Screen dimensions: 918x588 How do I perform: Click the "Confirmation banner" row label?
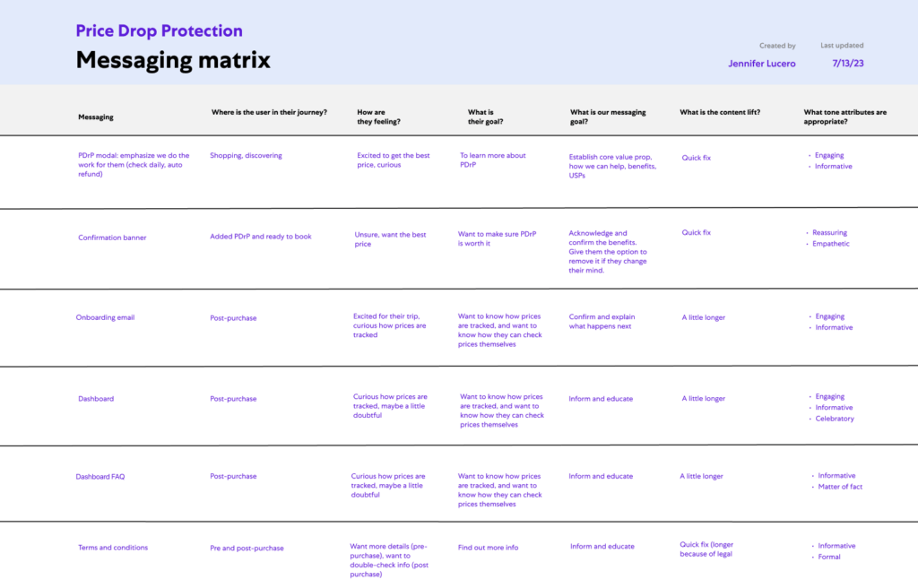point(112,238)
